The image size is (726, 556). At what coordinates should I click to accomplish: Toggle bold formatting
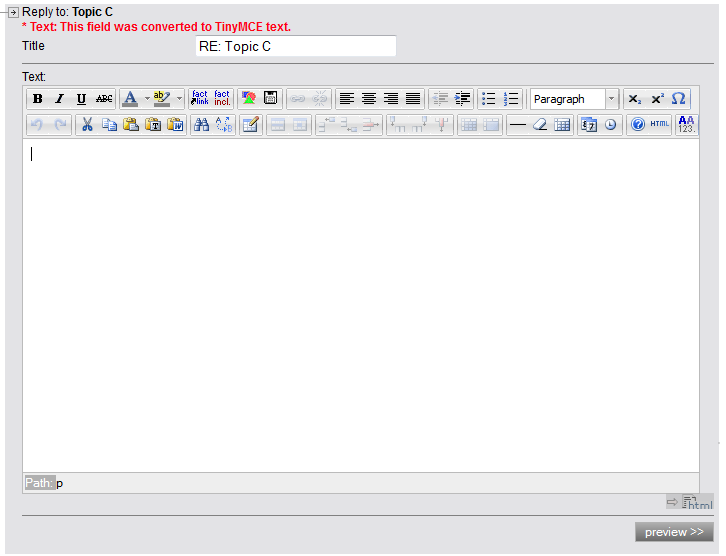(38, 99)
